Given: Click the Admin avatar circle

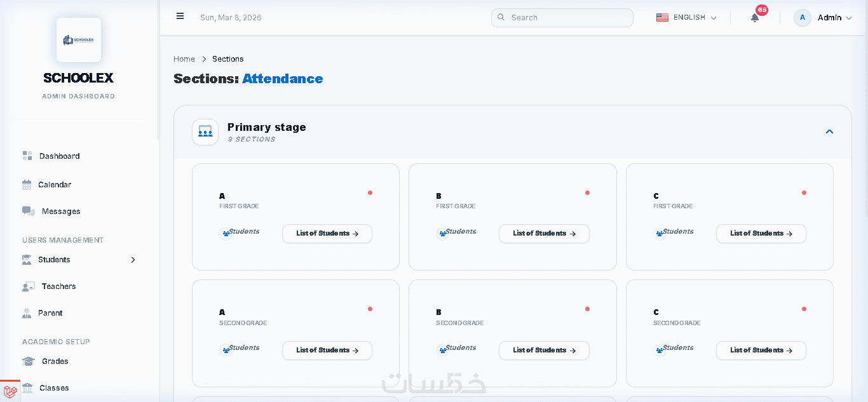Looking at the screenshot, I should (x=803, y=18).
